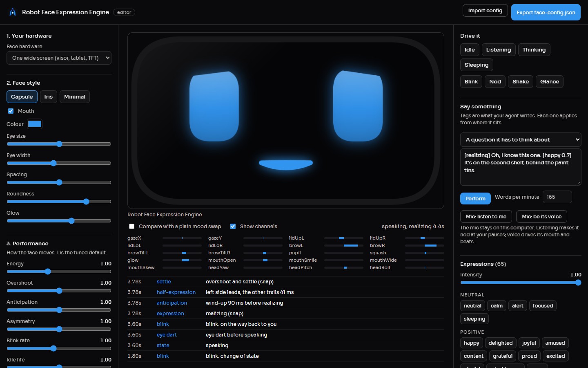Click the Energy slider
Screen dimensions: 588x368
(59, 272)
